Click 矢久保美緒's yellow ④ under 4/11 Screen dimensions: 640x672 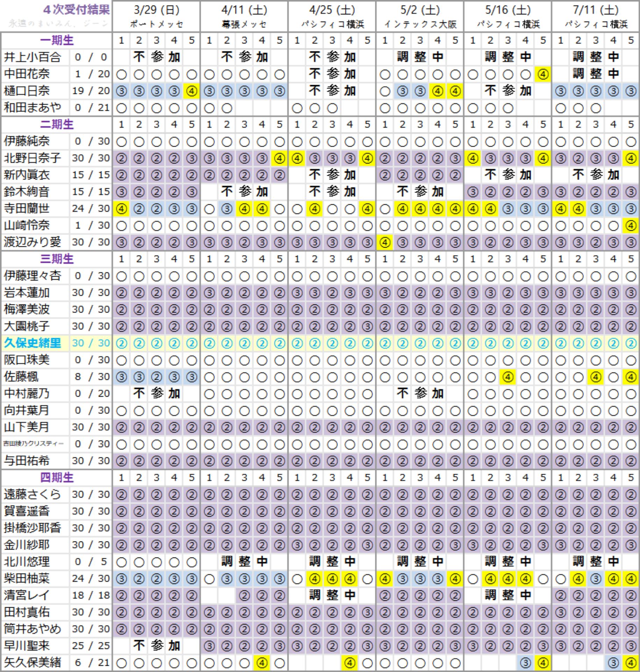tap(262, 663)
